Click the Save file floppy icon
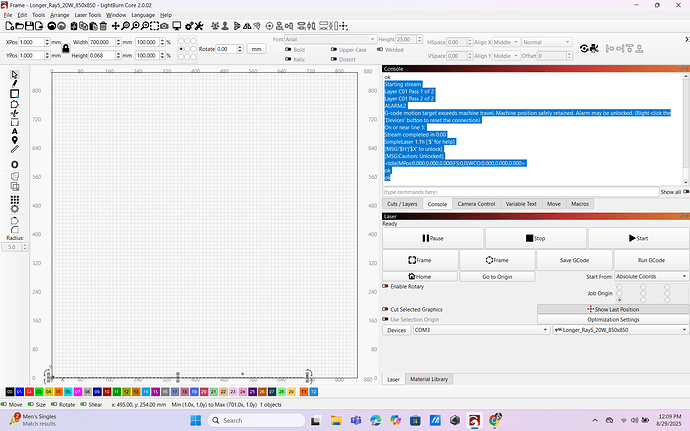 [x=29, y=26]
